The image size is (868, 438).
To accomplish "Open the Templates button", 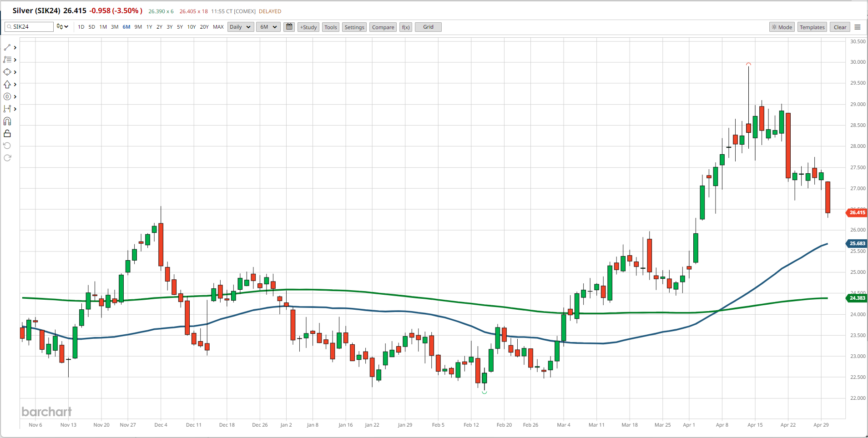I will pos(812,27).
